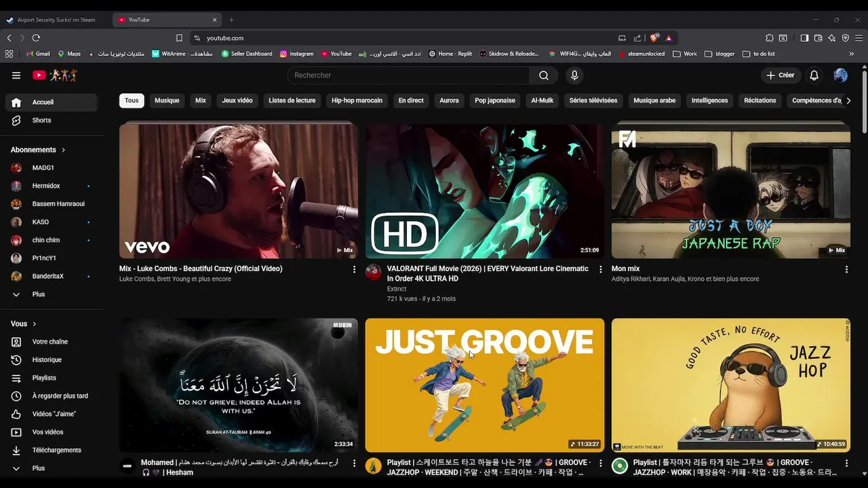Open Seller Dashboard bookmark
The height and width of the screenshot is (488, 868).
pyautogui.click(x=247, y=54)
